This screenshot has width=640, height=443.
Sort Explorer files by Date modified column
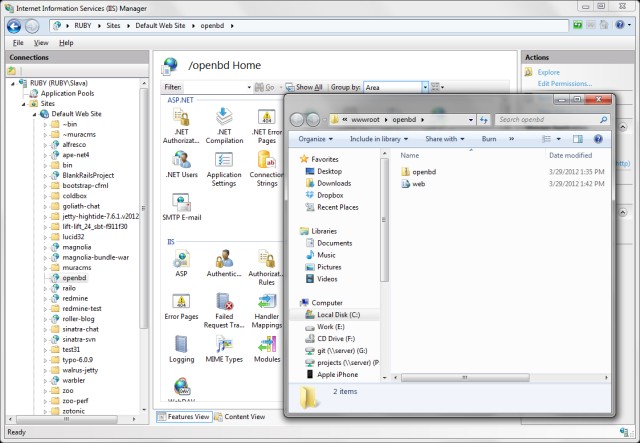pyautogui.click(x=570, y=156)
